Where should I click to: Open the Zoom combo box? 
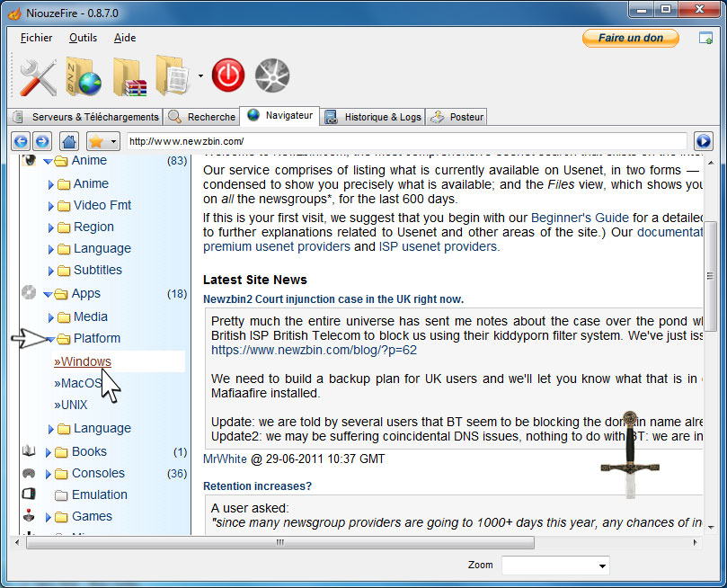click(x=555, y=566)
